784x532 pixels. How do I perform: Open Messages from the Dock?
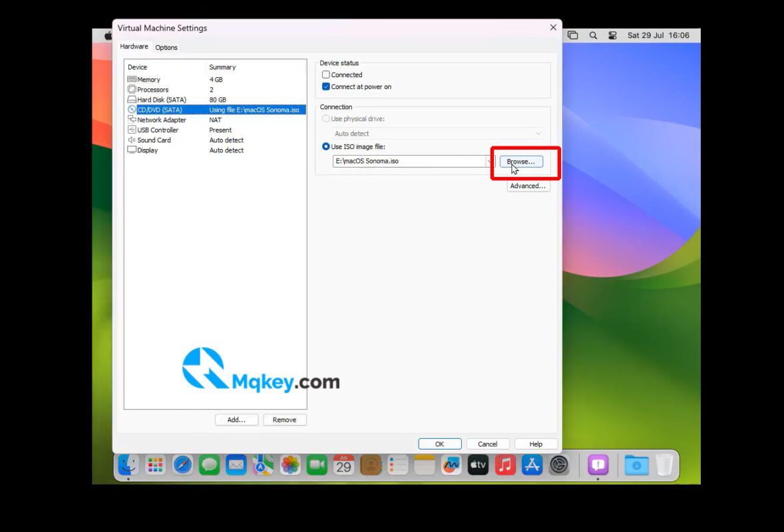coord(209,465)
